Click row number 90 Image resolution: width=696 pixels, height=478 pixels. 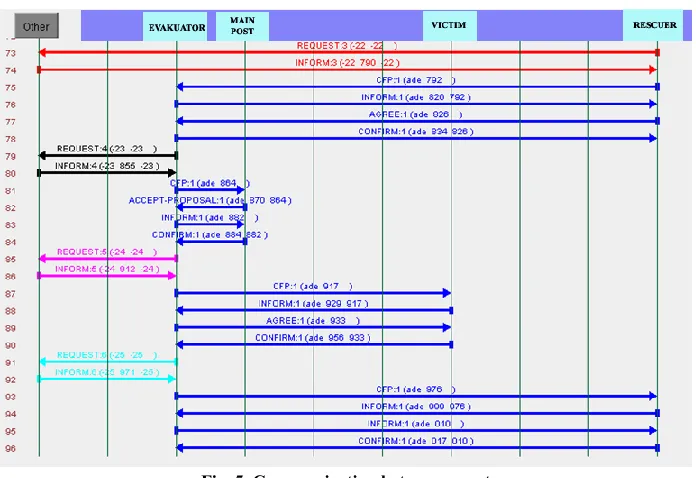[10, 346]
